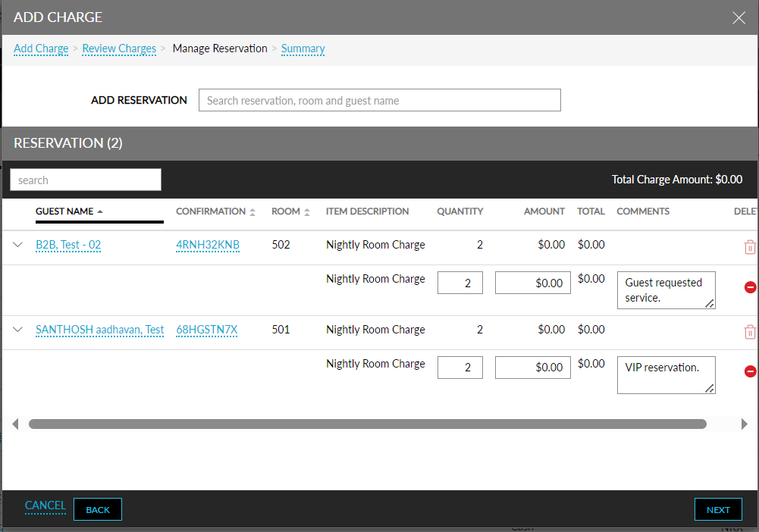Collapse the B2B, Test - 02 row

18,245
